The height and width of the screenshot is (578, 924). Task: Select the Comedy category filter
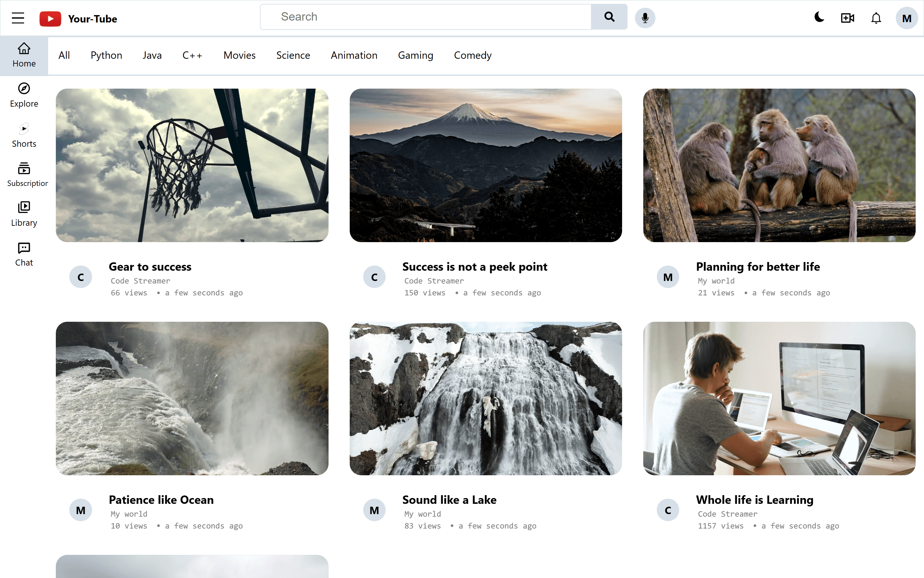pyautogui.click(x=473, y=56)
